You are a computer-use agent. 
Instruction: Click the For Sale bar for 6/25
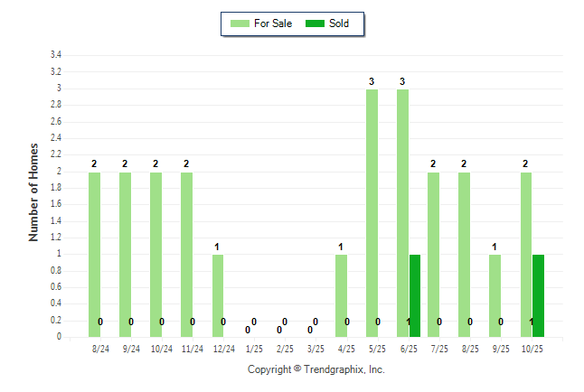[x=402, y=213]
